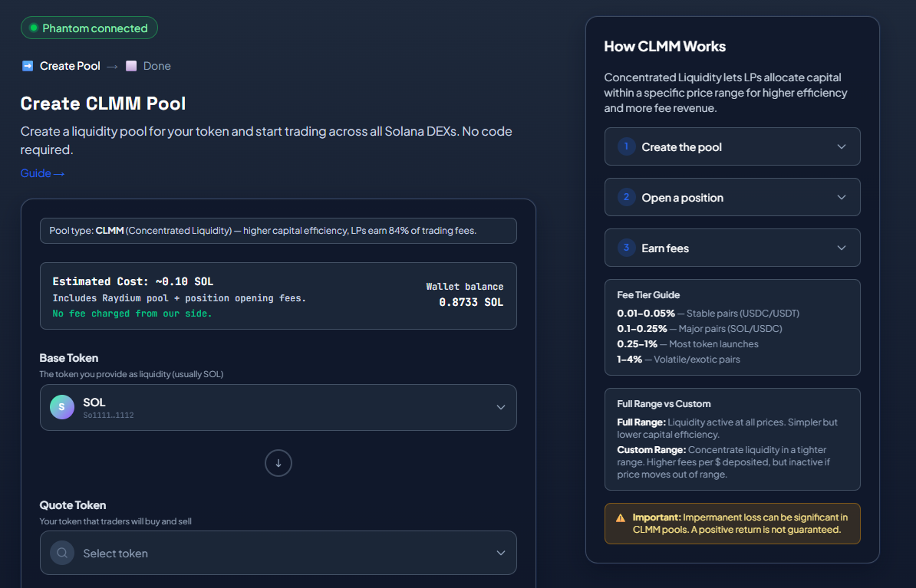
Task: Click the square icon beside the Done step
Action: [130, 66]
